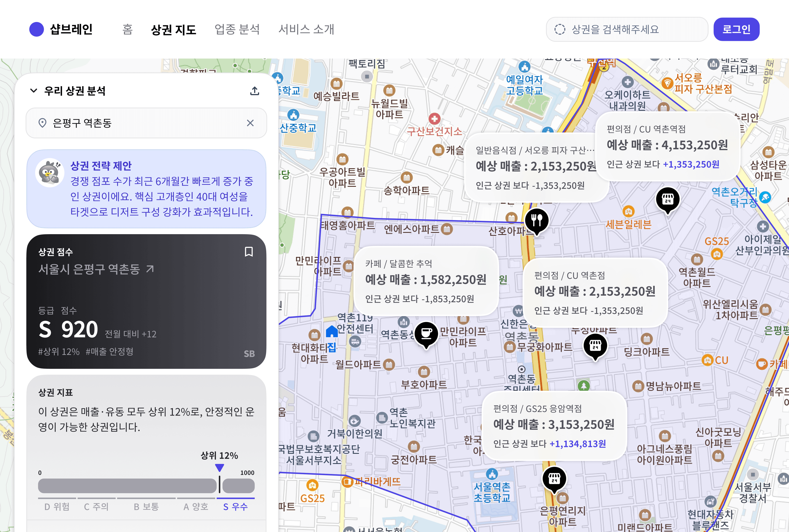
Task: Open the 카페 / 달콤한 추억 sales card
Action: (426, 281)
